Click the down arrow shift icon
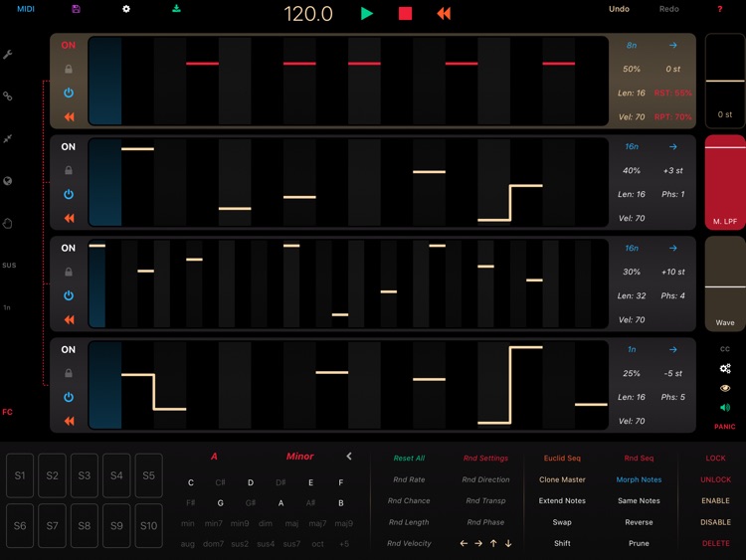 tap(508, 543)
